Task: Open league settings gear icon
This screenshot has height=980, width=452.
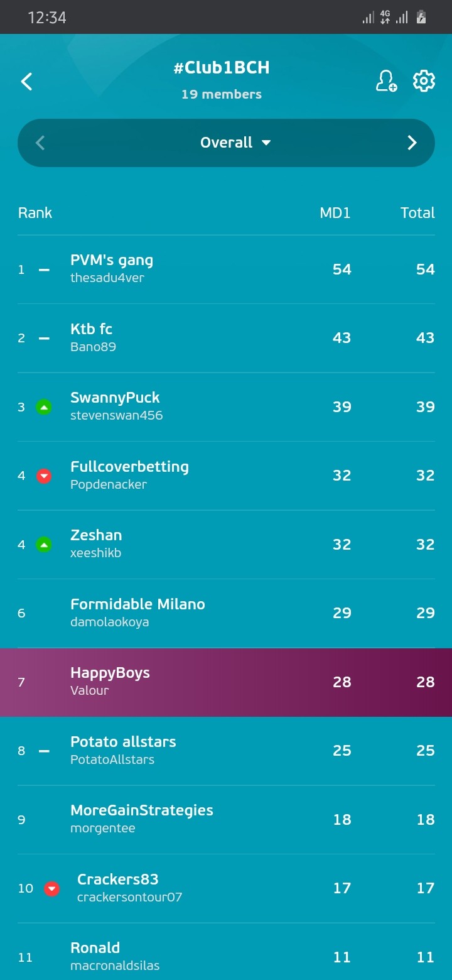Action: 424,81
